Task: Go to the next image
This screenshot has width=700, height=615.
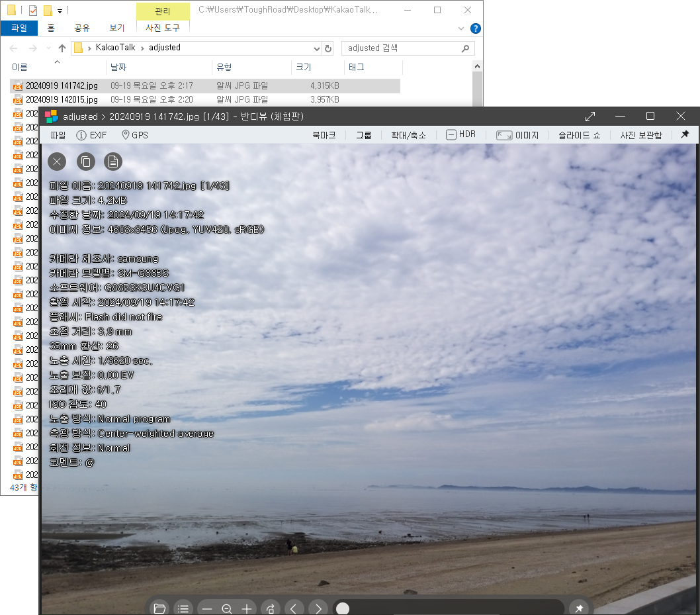Action: coord(318,608)
